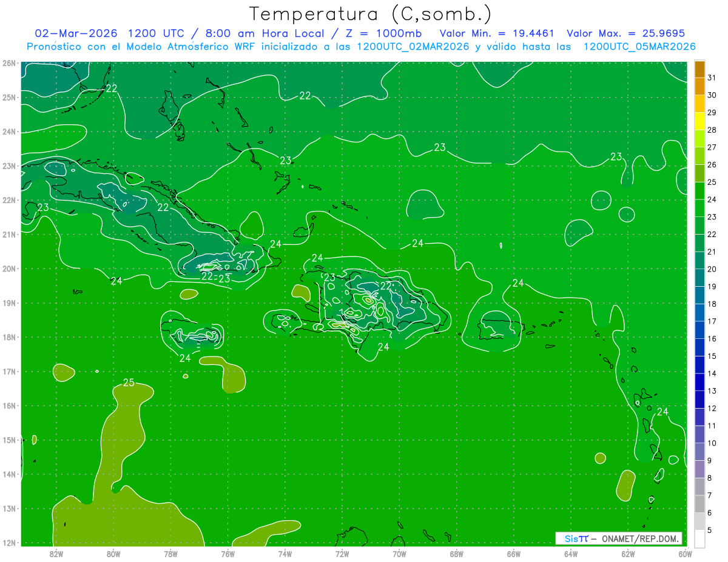Click the legend scale number "12"
The image size is (728, 562).
712,409
